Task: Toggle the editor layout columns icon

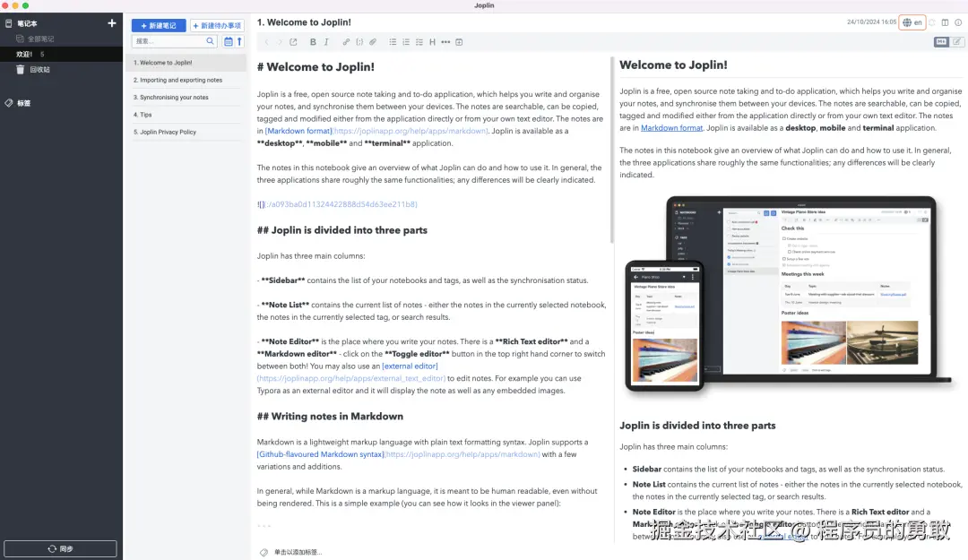Action: [946, 22]
